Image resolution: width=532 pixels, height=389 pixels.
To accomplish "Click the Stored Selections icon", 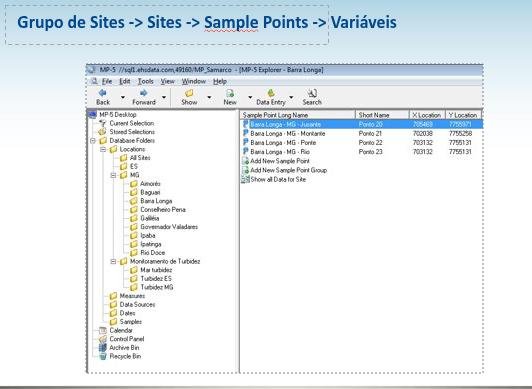I will 102,132.
